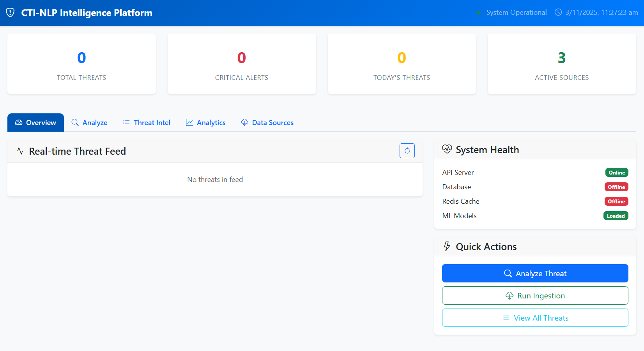644x351 pixels.
Task: Click the Database Offline status badge
Action: click(x=616, y=187)
